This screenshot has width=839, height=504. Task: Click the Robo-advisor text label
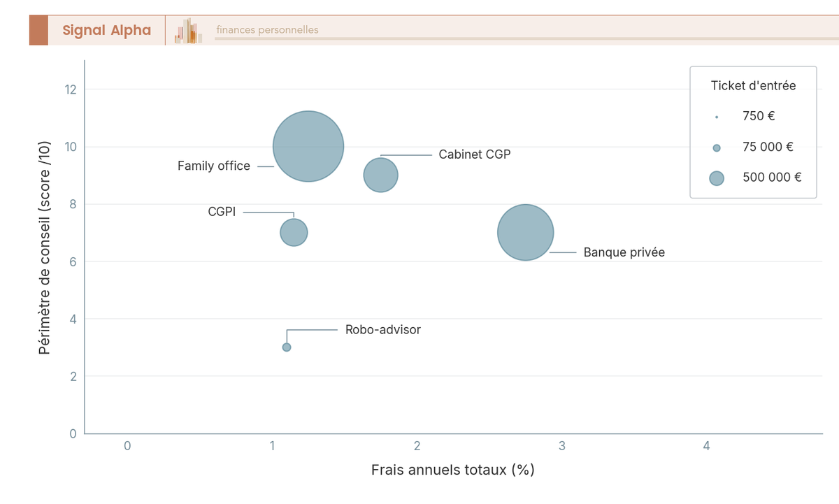click(383, 330)
